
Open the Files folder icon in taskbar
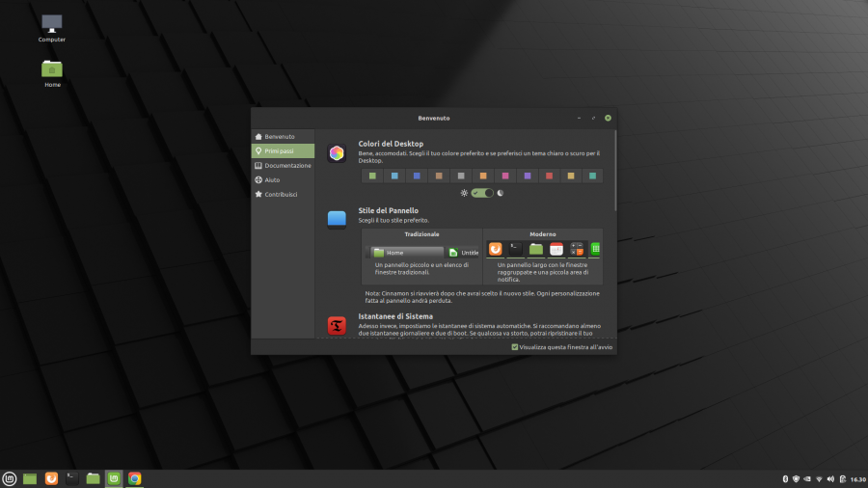(93, 478)
